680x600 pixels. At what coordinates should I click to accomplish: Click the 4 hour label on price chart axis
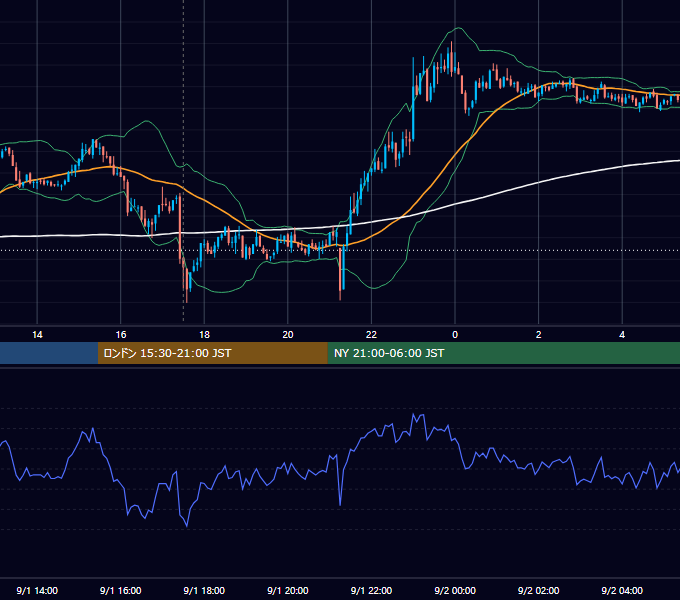(622, 335)
